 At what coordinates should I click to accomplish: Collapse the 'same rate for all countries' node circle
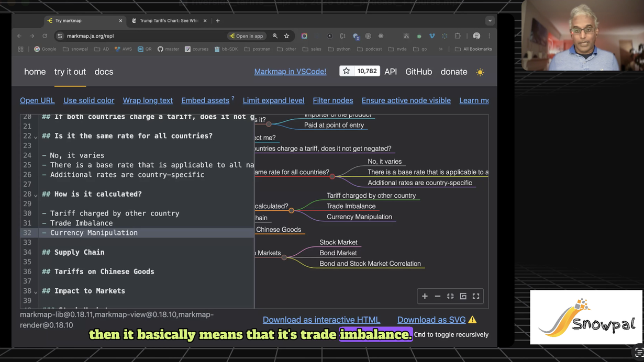[332, 177]
